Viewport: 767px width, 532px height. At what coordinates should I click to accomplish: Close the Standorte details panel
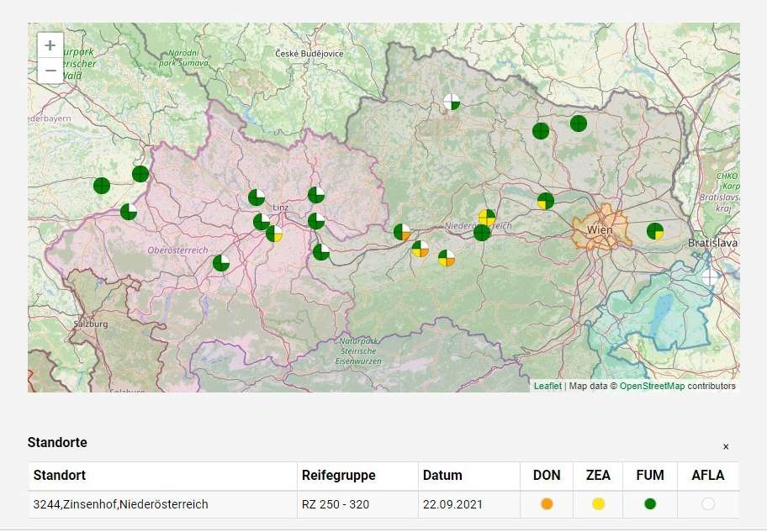726,447
